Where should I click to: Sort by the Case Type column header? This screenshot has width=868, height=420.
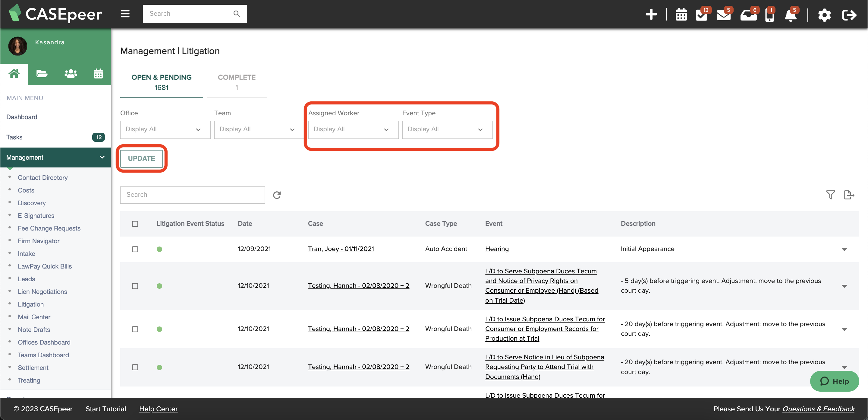(441, 223)
